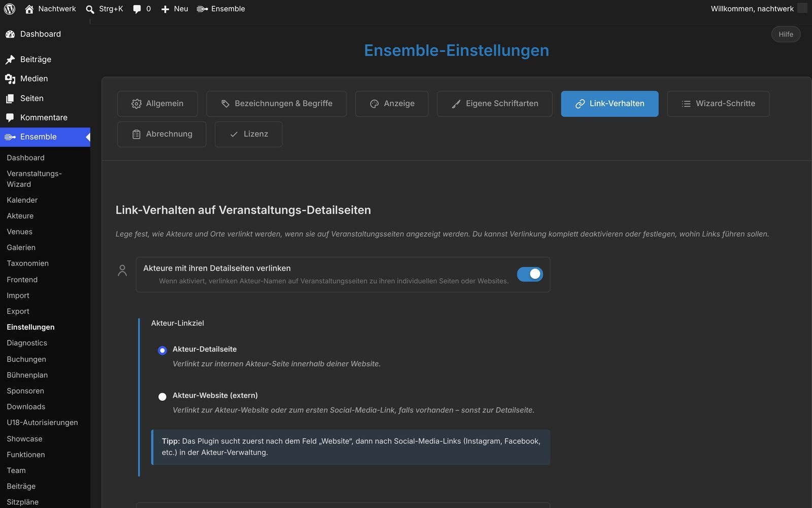Select the Akteur-Detailseite radio option
Viewport: 812px width, 508px height.
pos(162,350)
